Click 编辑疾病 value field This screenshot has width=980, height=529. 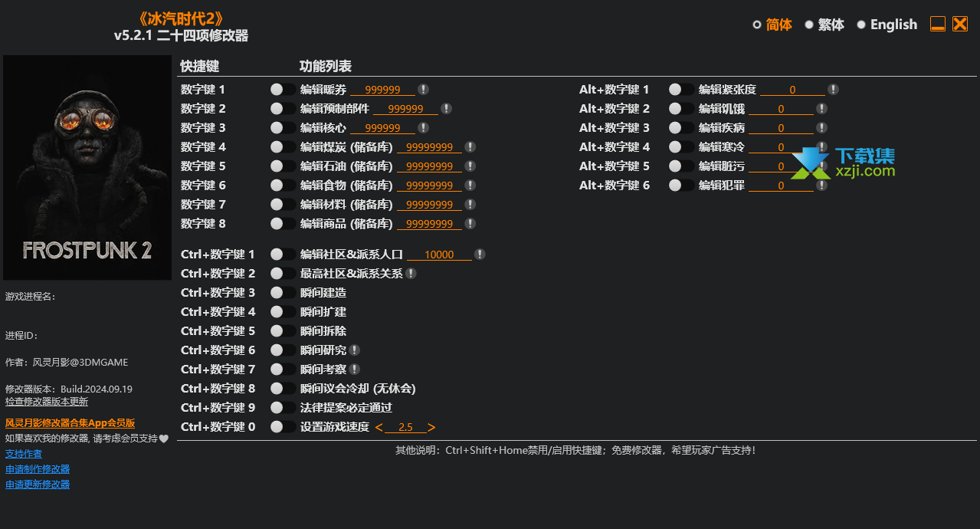781,128
